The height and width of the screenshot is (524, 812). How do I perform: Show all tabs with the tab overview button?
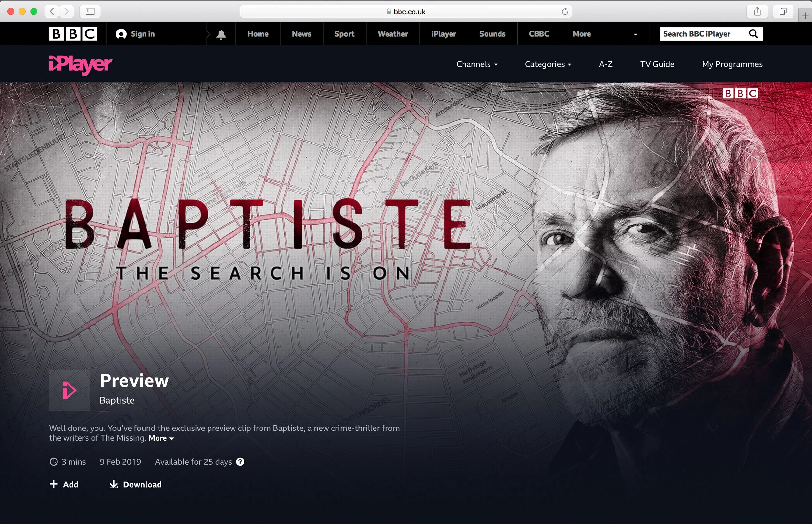[x=783, y=11]
